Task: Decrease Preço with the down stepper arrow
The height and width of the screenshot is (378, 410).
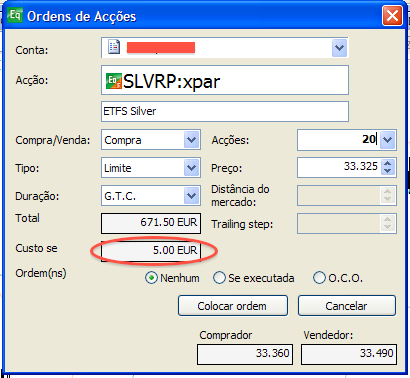Action: 387,171
